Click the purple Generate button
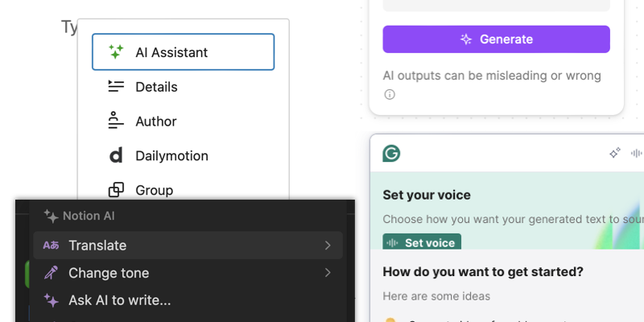 click(496, 39)
